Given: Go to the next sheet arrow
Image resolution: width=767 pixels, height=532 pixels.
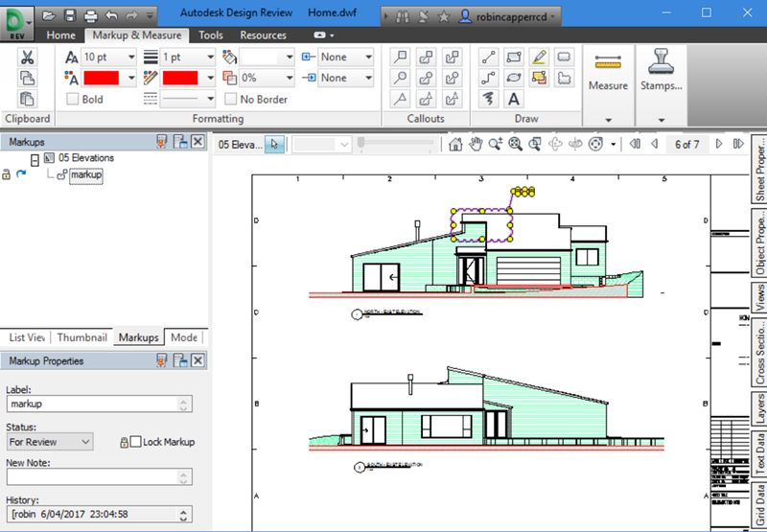Looking at the screenshot, I should 718,145.
